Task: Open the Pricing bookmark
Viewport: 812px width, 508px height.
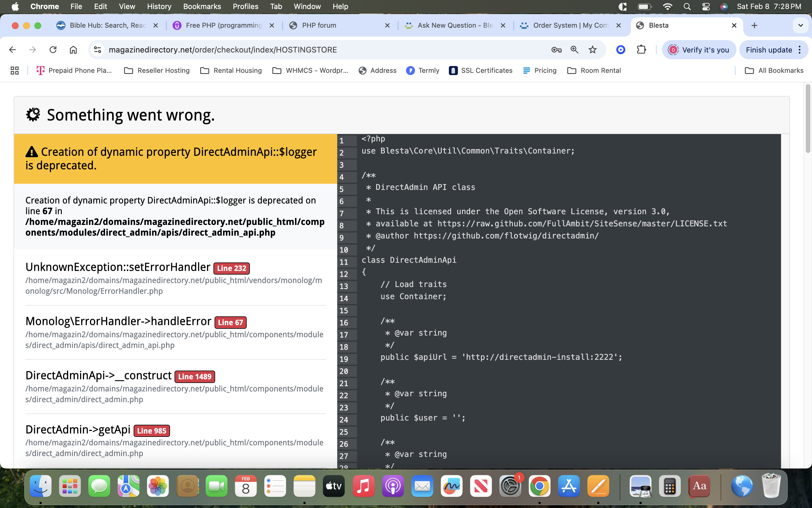Action: tap(540, 71)
